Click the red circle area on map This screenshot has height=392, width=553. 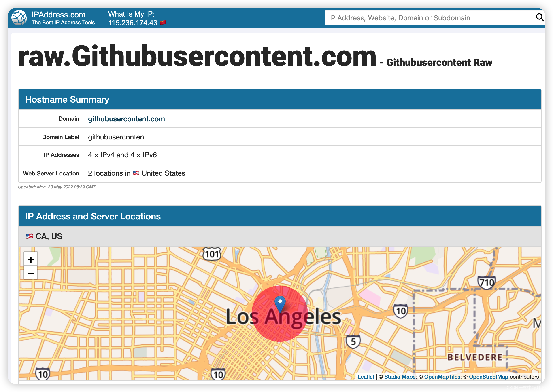(279, 314)
